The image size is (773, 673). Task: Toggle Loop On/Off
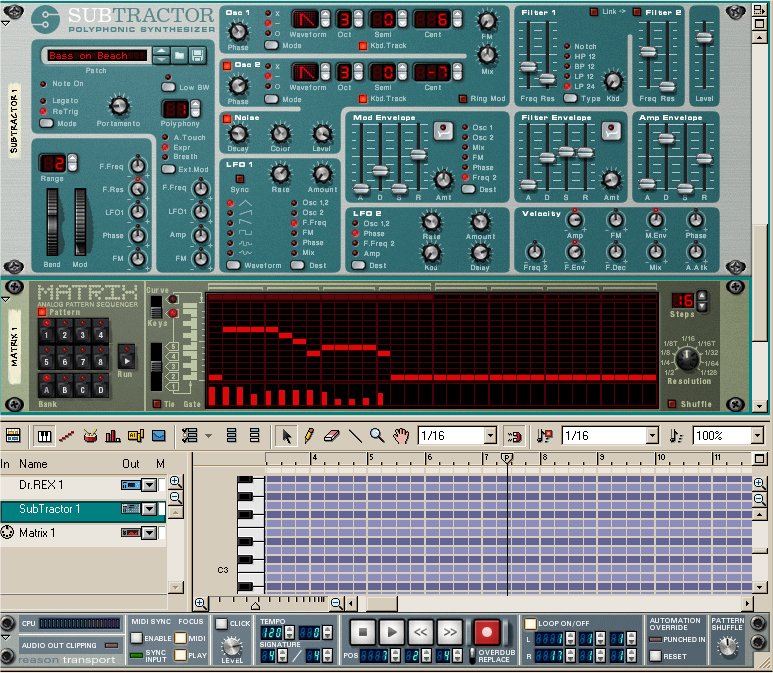click(x=530, y=624)
